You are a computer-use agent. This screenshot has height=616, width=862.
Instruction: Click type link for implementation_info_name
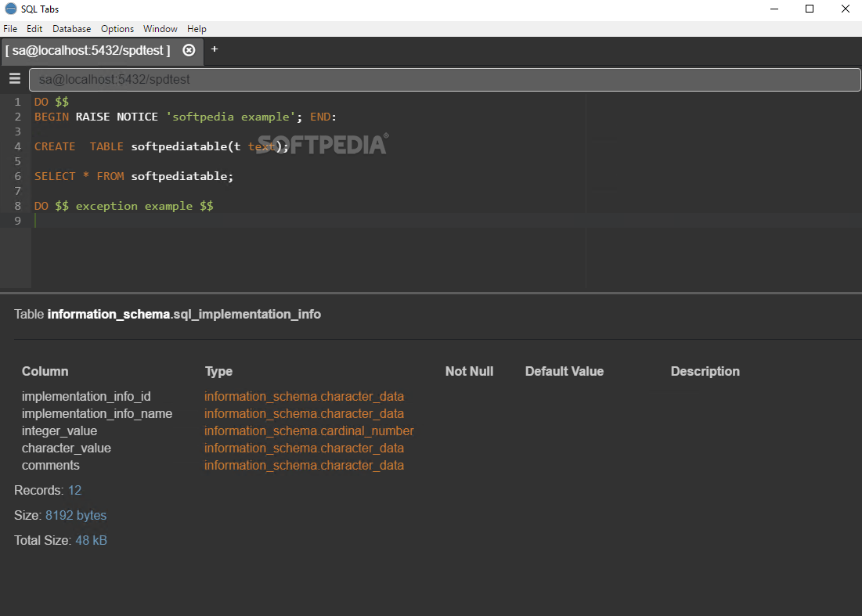304,413
